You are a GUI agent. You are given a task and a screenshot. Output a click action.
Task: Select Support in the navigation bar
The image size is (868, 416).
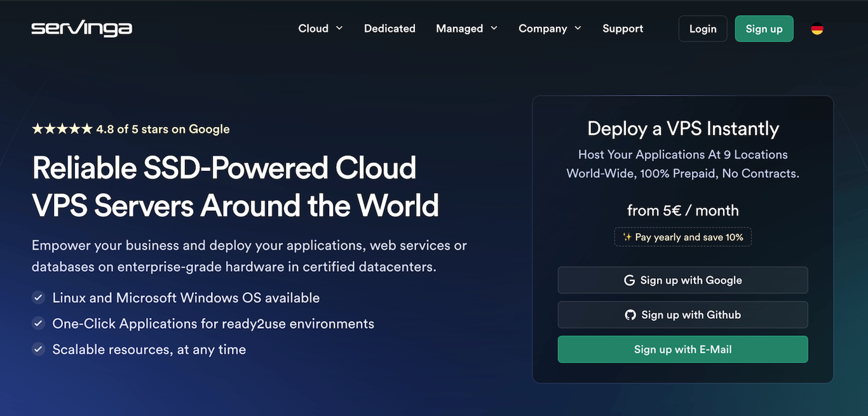pyautogui.click(x=623, y=28)
